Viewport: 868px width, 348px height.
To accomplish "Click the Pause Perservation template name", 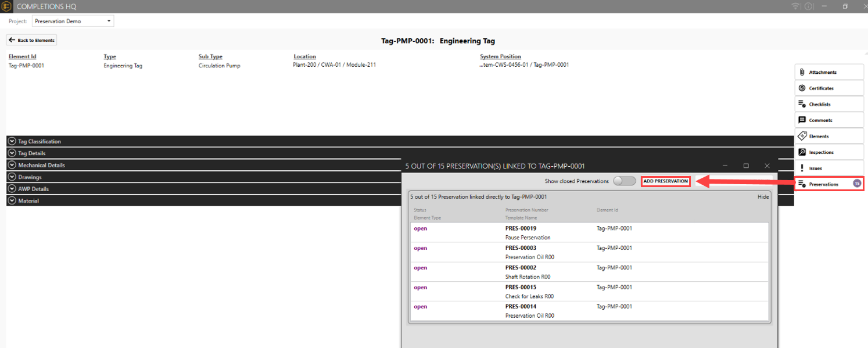I will (528, 238).
